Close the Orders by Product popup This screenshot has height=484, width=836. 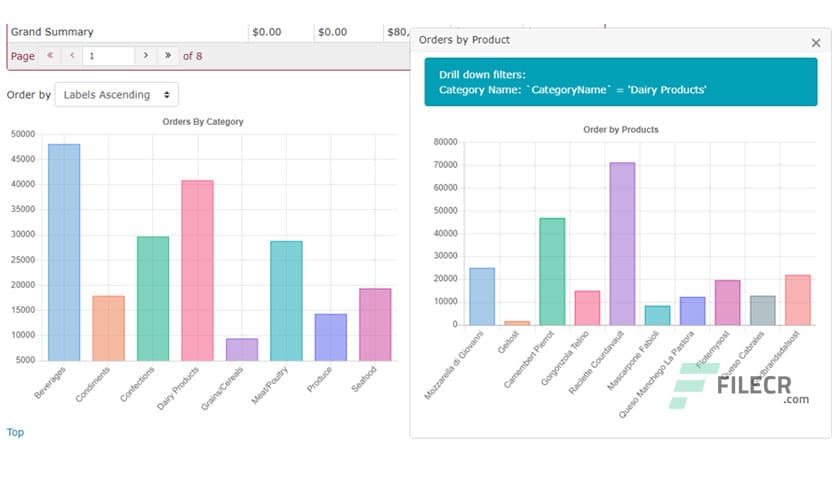coord(815,42)
